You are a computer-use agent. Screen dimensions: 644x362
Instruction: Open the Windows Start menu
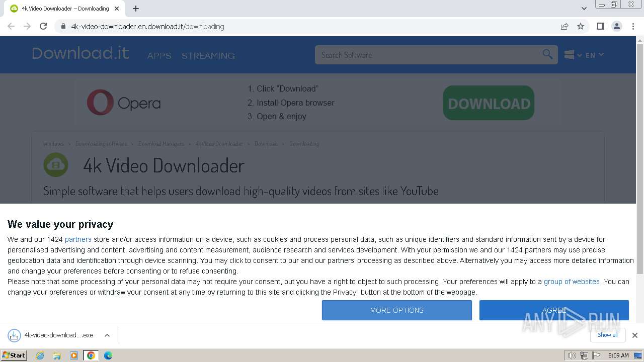point(14,355)
